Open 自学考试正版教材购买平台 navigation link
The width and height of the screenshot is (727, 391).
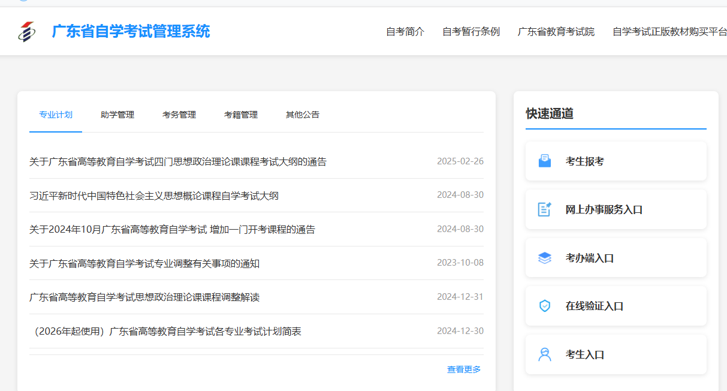[x=670, y=32]
